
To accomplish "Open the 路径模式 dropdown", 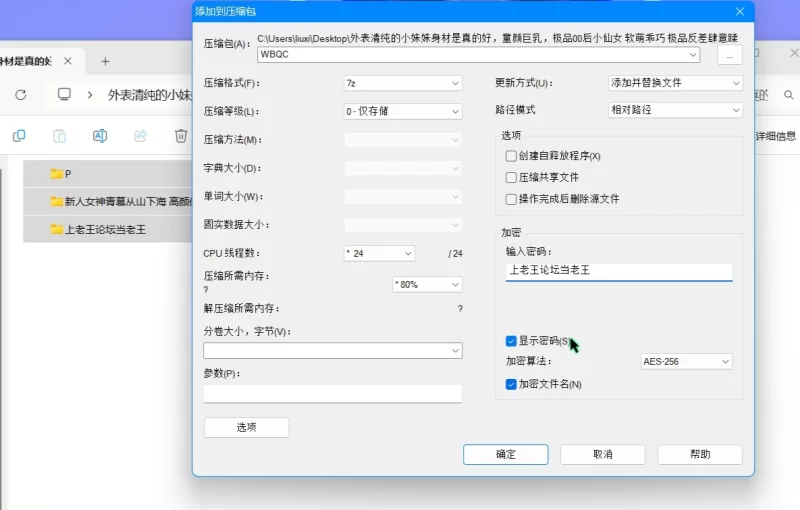I will pyautogui.click(x=675, y=110).
